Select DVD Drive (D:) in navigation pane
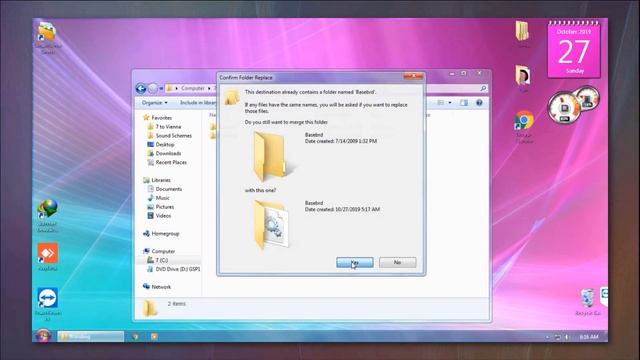 click(x=178, y=269)
